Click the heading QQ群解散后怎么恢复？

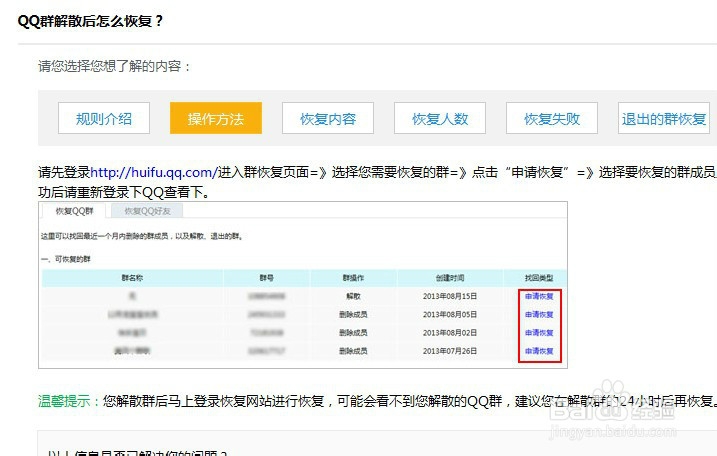coord(91,21)
